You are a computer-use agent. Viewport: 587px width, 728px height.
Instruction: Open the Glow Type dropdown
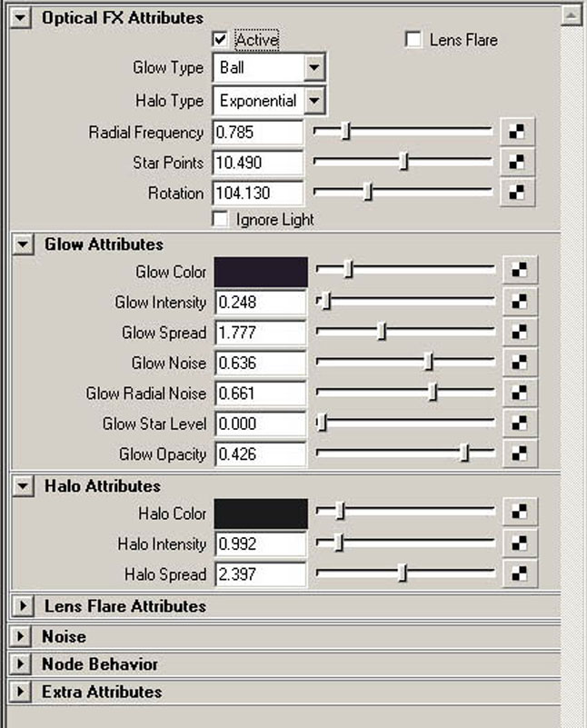(x=269, y=68)
